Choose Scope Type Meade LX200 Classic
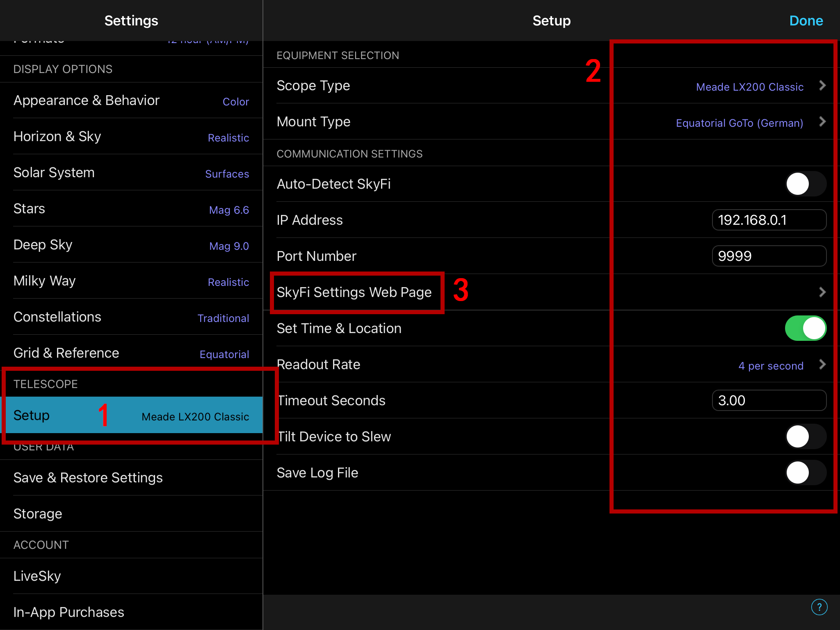This screenshot has height=630, width=840. coord(749,87)
